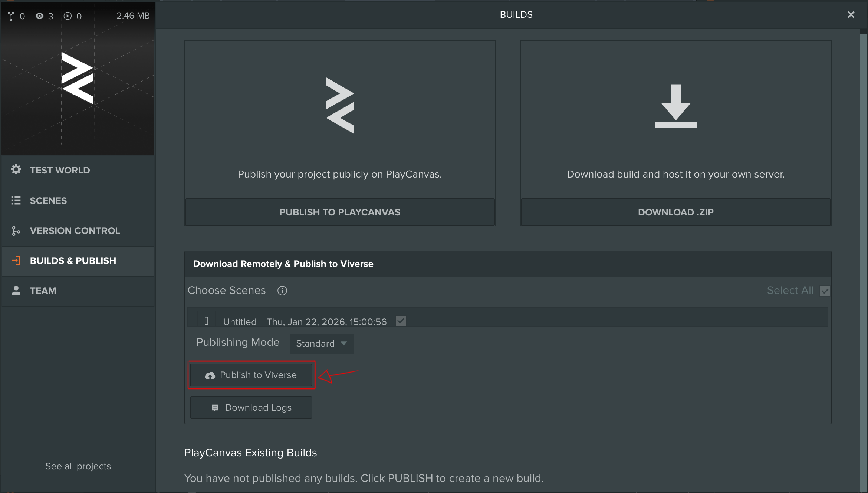Click Download Logs button

(x=251, y=407)
